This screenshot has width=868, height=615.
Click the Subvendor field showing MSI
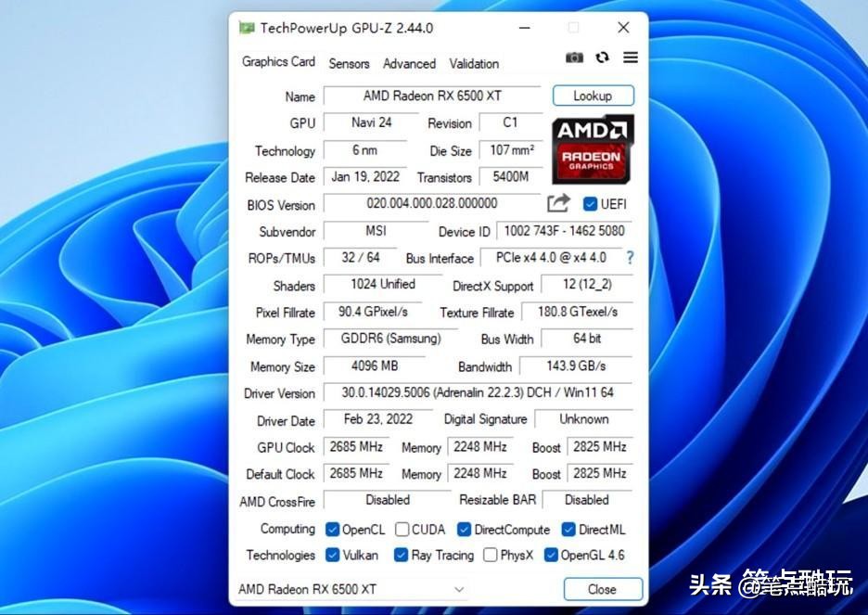pyautogui.click(x=376, y=230)
